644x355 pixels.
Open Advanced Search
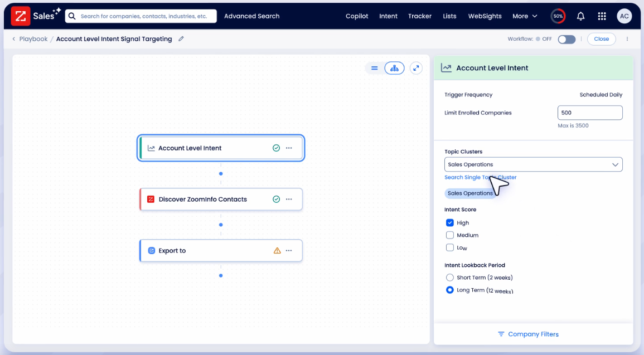click(x=251, y=16)
